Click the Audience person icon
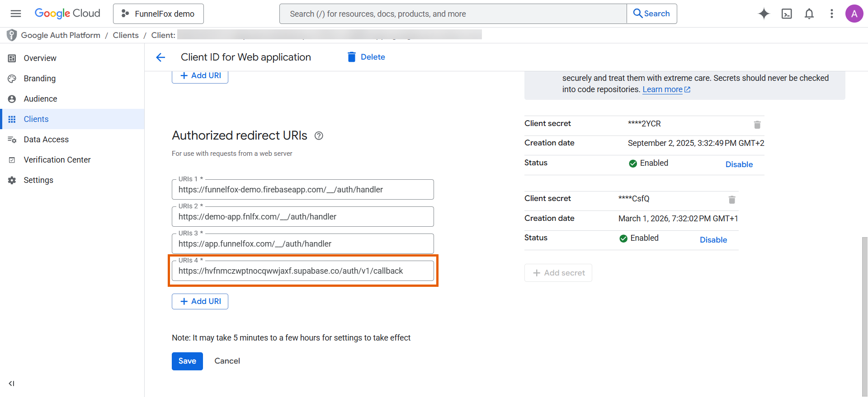The image size is (868, 397). pyautogui.click(x=12, y=99)
